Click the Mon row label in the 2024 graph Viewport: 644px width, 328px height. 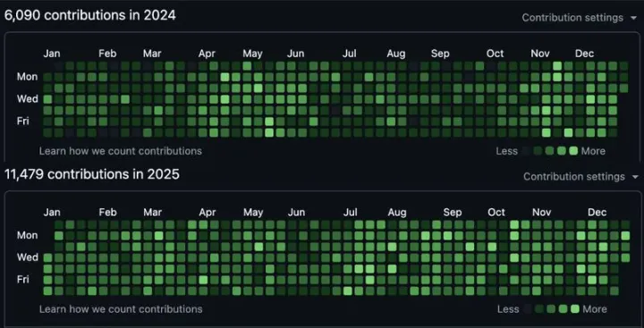(27, 77)
